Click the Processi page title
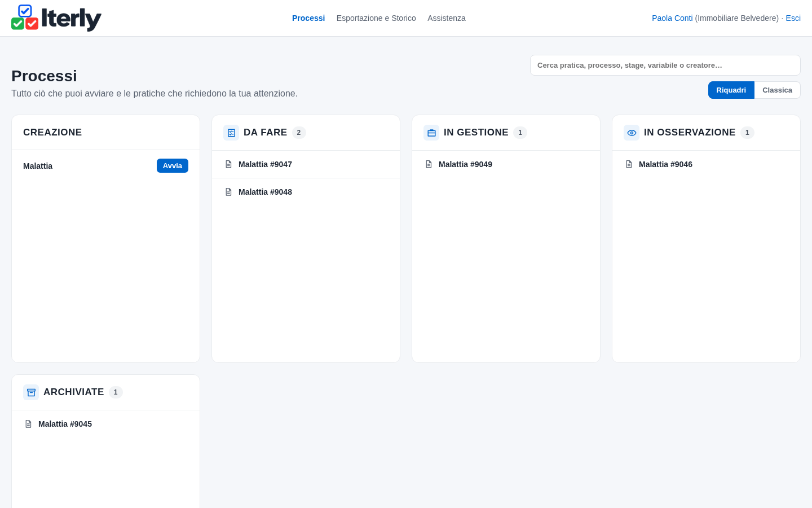The width and height of the screenshot is (812, 508). (44, 76)
